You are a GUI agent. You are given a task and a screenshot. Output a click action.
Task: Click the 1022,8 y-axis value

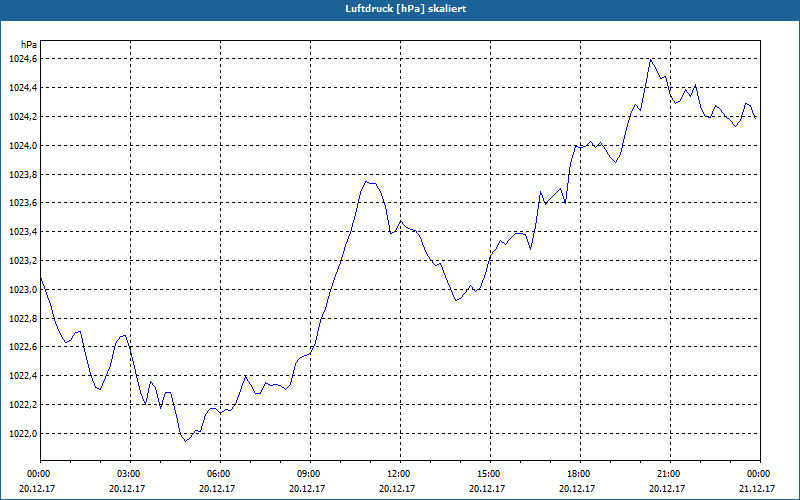(x=23, y=318)
